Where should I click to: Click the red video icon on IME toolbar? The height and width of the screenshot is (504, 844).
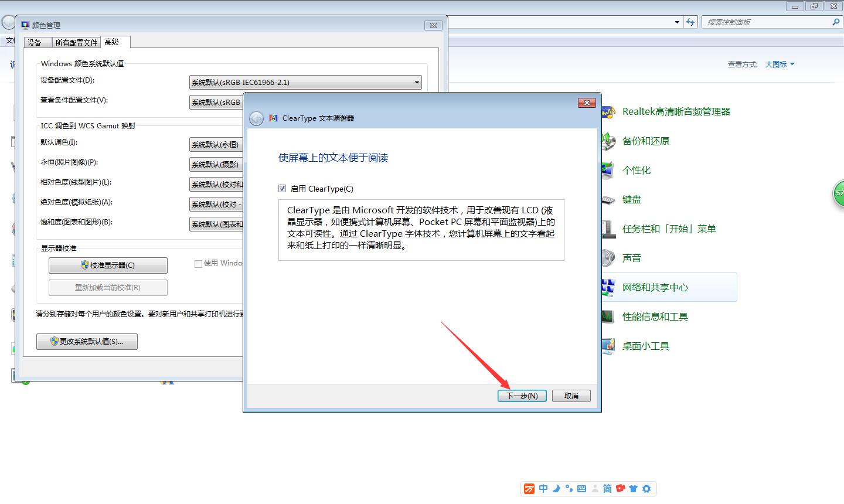tap(620, 489)
